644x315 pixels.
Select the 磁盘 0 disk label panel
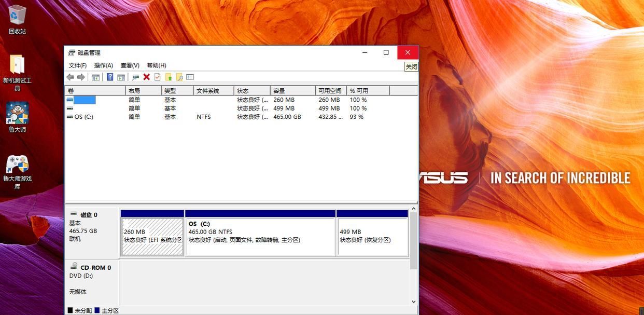92,232
